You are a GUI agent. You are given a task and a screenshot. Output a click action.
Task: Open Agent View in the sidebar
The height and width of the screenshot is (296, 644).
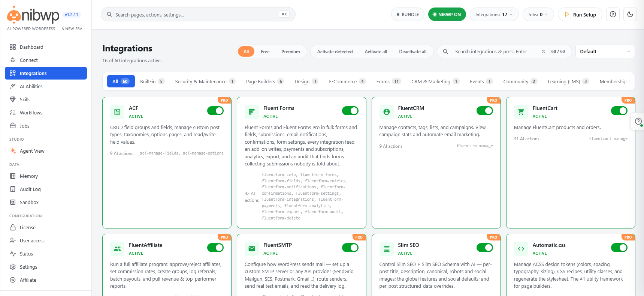coord(46,151)
